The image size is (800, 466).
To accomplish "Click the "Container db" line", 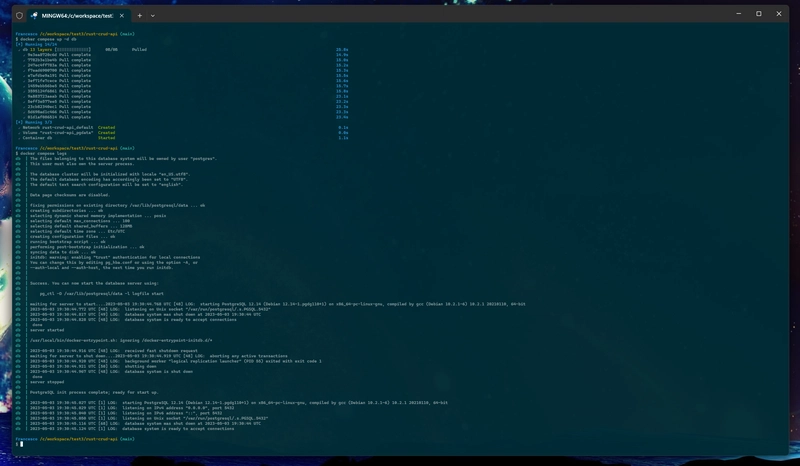I will click(x=37, y=138).
